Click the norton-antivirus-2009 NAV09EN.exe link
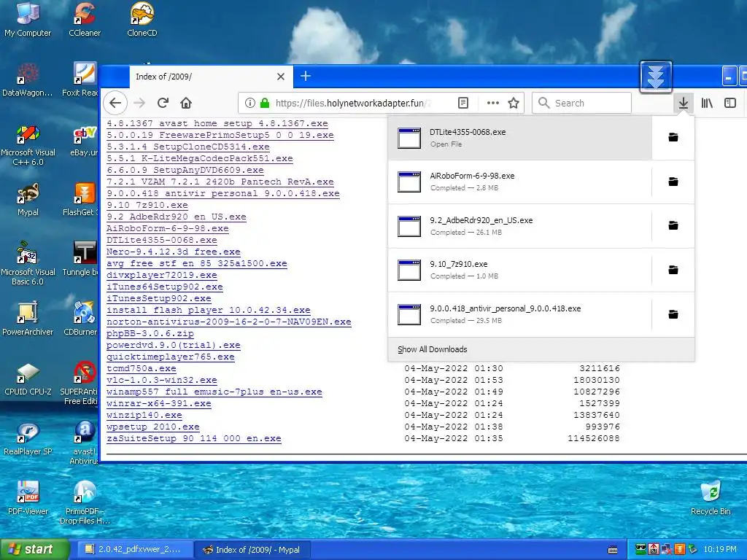 pyautogui.click(x=228, y=322)
